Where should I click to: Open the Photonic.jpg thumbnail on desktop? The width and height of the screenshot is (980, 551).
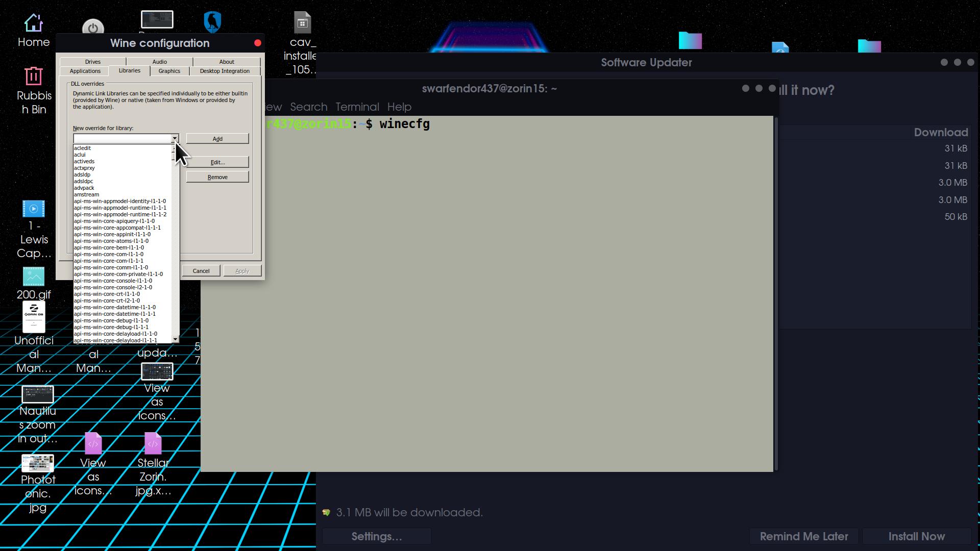[x=38, y=463]
